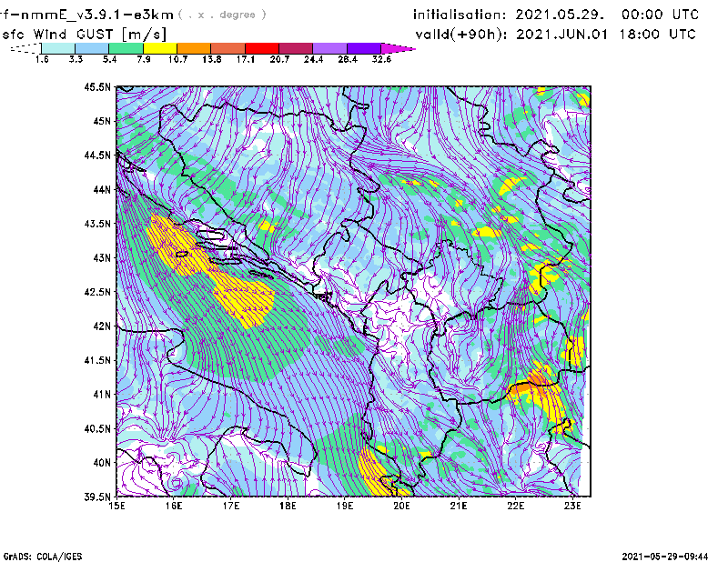
Task: Click the colorbar value label 17.1
Action: tap(245, 59)
